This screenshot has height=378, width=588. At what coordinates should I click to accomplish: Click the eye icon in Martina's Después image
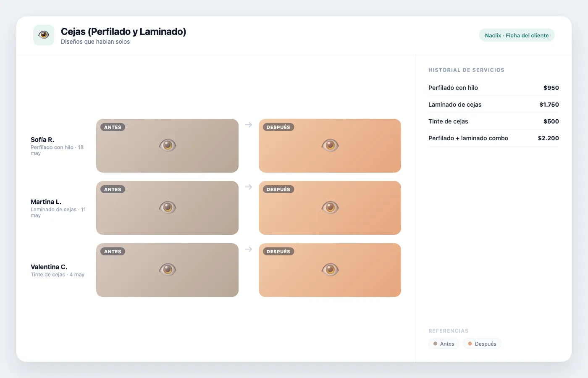coord(330,207)
